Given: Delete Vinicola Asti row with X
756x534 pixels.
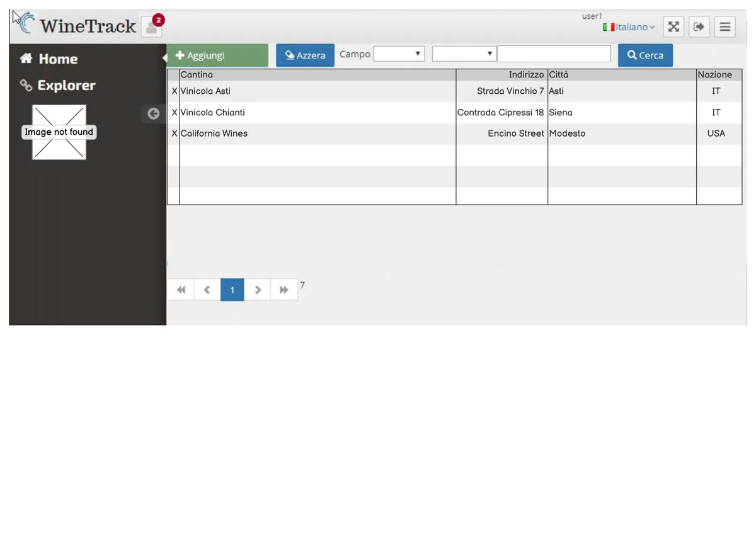Looking at the screenshot, I should pyautogui.click(x=174, y=91).
